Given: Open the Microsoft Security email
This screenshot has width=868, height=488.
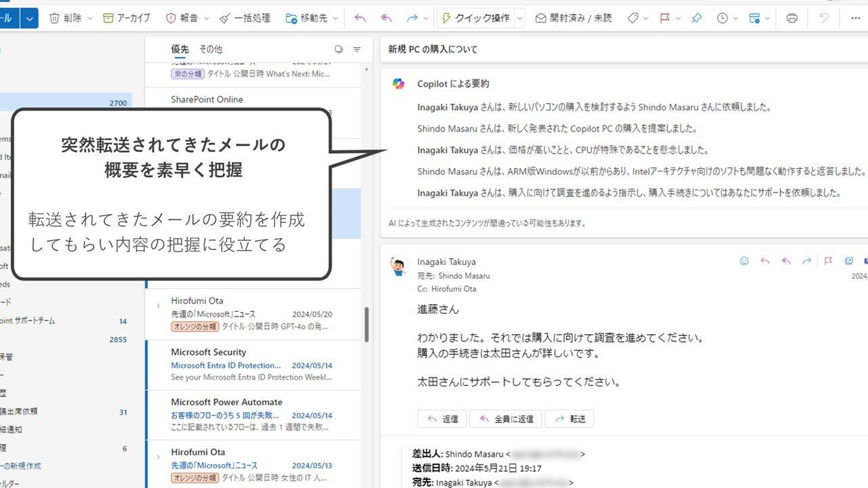Looking at the screenshot, I should point(255,365).
